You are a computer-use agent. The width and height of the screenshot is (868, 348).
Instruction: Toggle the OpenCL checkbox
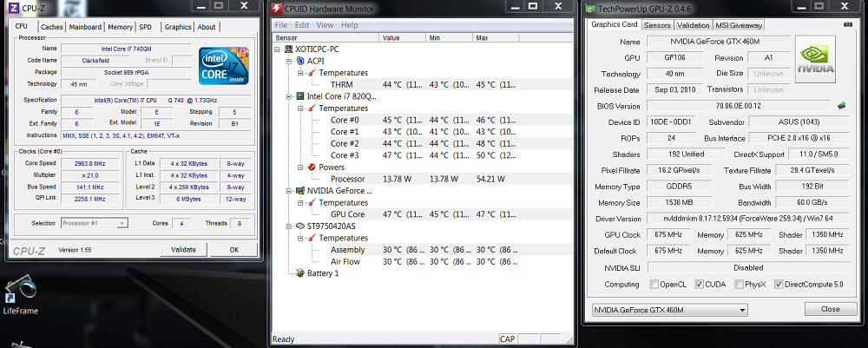click(x=654, y=285)
